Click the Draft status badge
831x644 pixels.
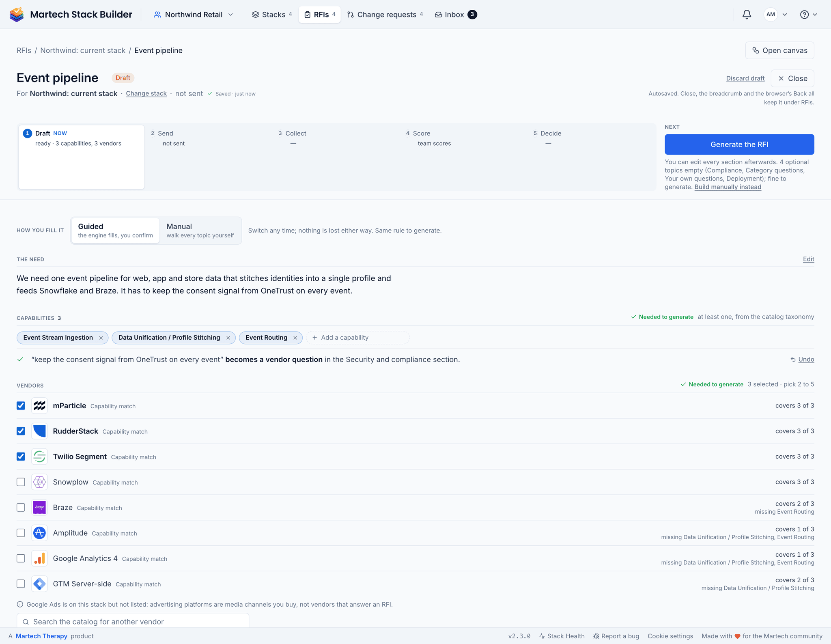click(123, 78)
